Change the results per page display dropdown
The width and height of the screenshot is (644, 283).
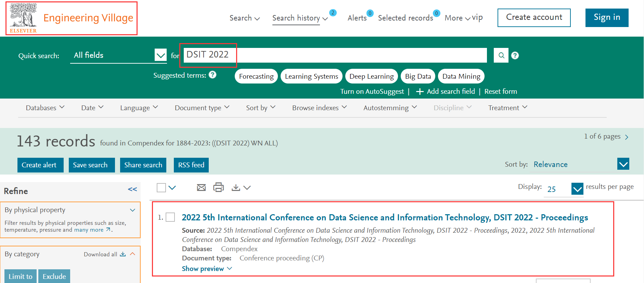tap(577, 189)
